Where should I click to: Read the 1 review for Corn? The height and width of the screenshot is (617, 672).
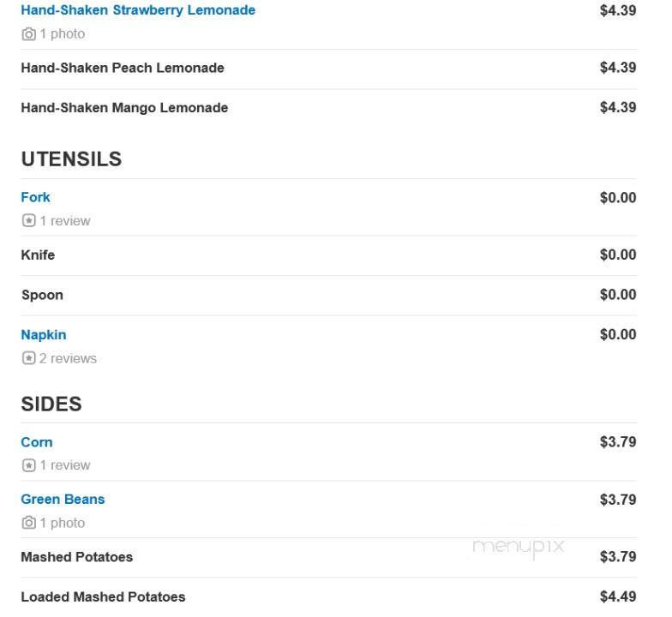tap(65, 465)
